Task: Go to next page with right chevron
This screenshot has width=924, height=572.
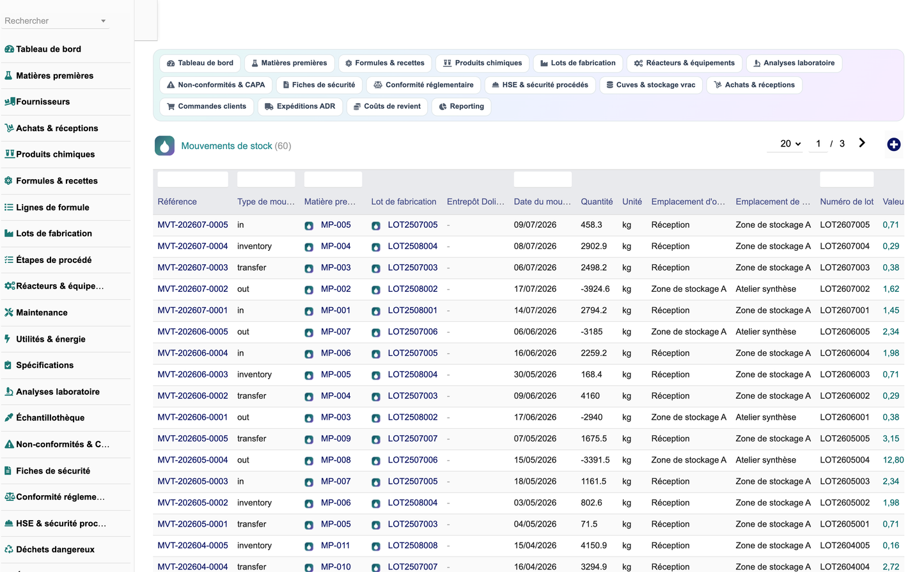Action: [862, 143]
